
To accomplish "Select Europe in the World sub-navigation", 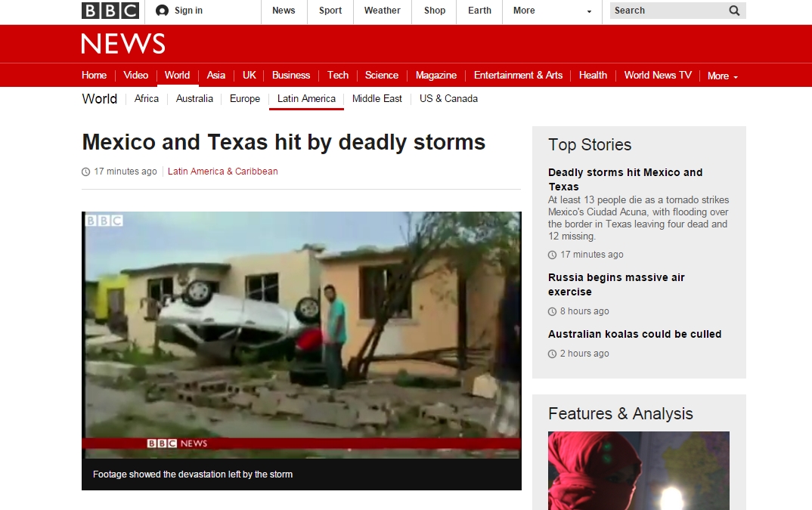I will [245, 98].
